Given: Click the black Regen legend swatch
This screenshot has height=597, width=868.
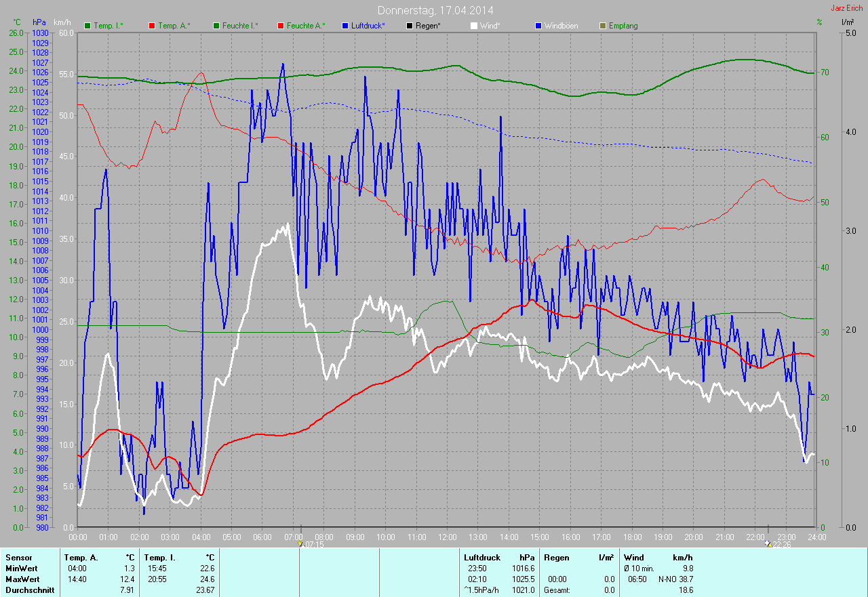Looking at the screenshot, I should (x=410, y=26).
